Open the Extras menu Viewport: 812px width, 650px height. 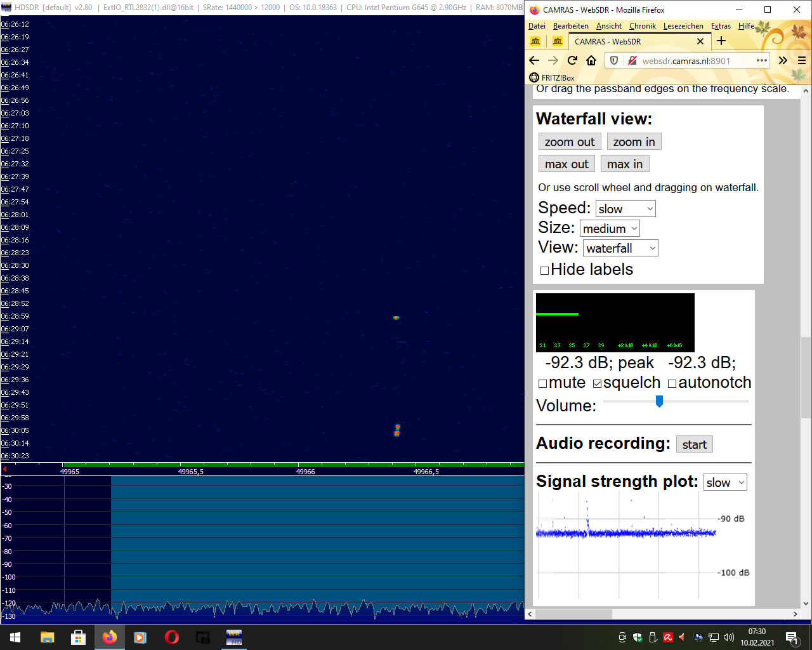click(x=721, y=26)
